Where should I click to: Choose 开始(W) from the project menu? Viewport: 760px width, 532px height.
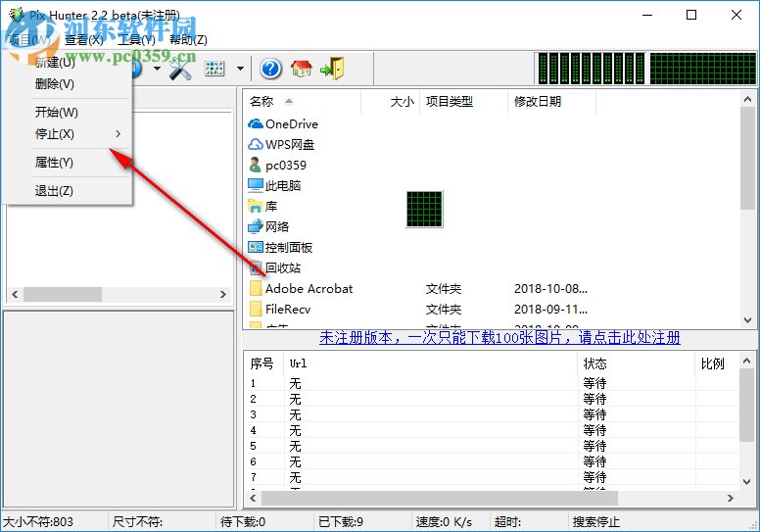[x=56, y=113]
